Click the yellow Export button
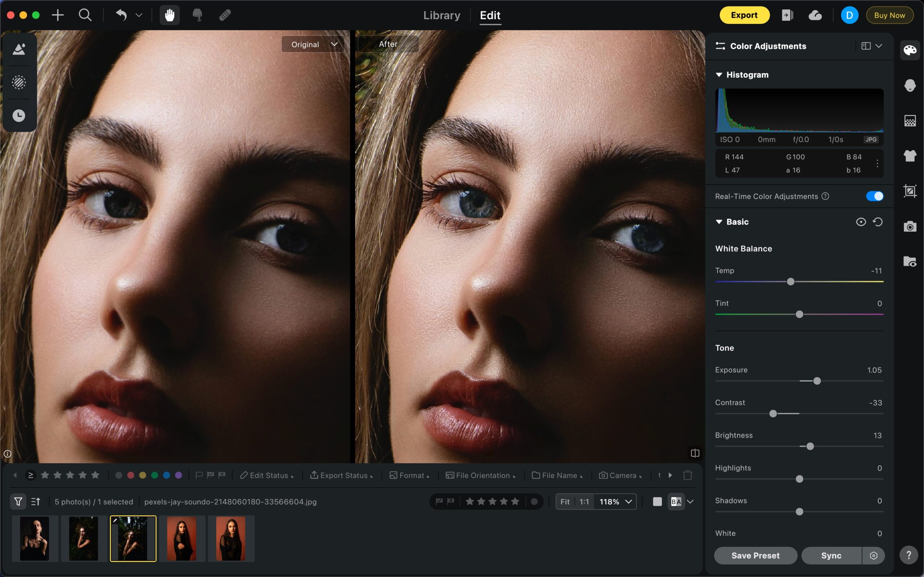This screenshot has height=577, width=924. (x=744, y=15)
